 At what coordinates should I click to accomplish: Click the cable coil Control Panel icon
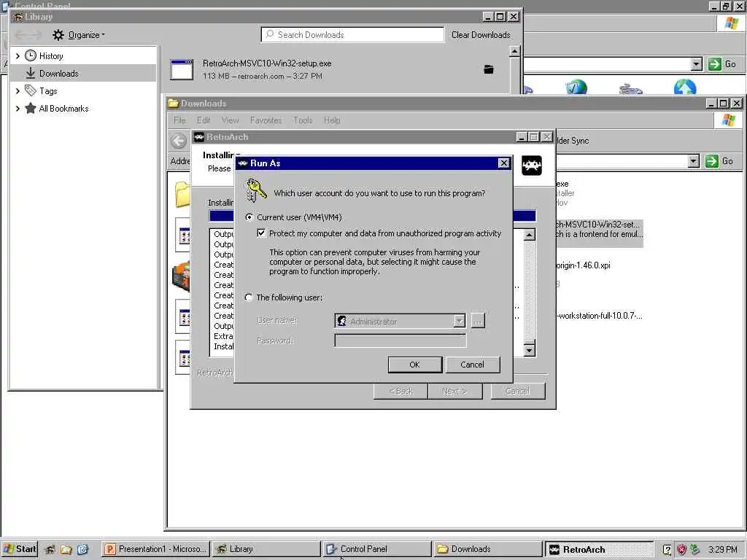click(631, 88)
